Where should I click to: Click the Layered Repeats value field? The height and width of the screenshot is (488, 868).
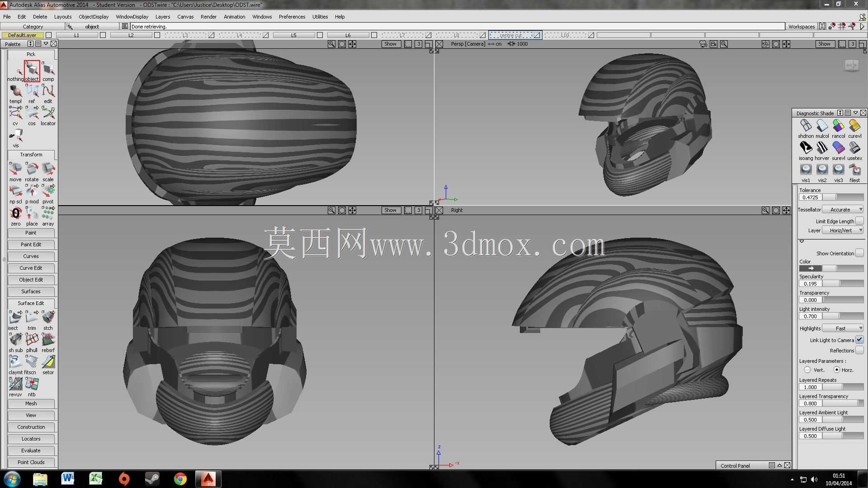coord(810,387)
